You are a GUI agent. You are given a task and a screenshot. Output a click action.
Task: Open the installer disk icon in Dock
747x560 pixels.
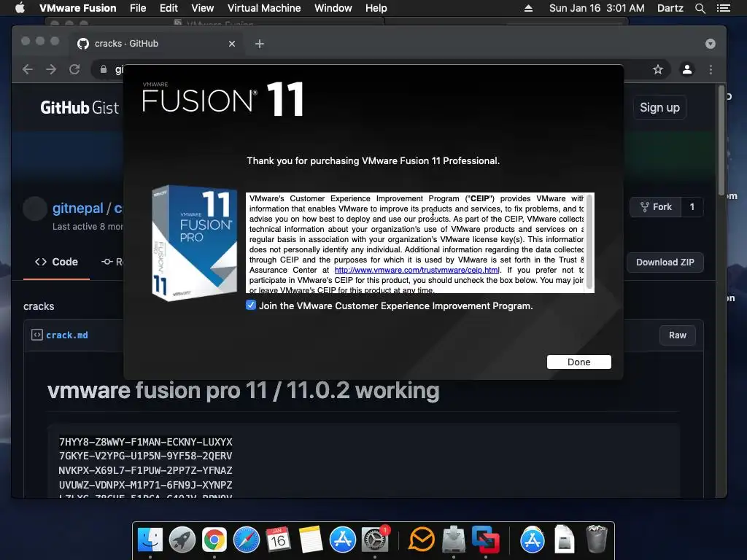tap(454, 539)
